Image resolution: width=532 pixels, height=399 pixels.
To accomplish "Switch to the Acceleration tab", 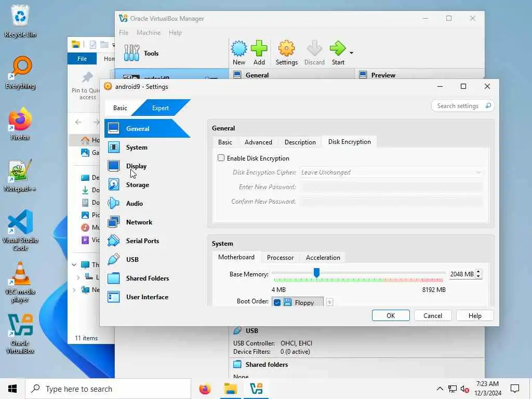I will coord(323,258).
